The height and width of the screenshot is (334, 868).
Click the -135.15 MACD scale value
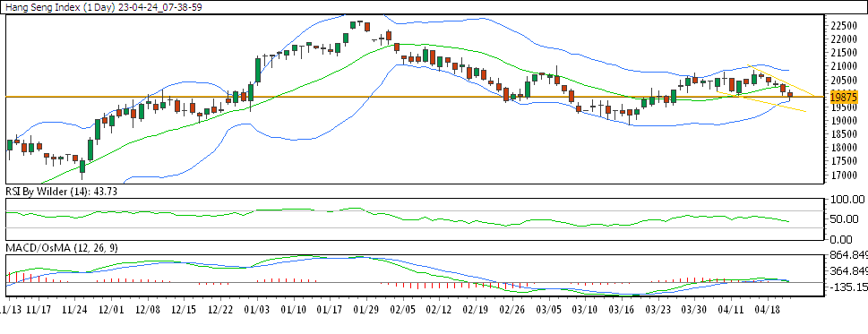[848, 287]
